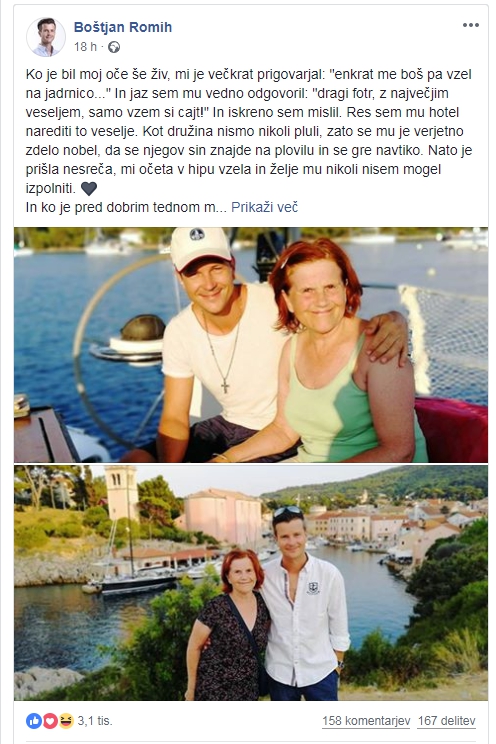Click the man in the white shirt in the lower photo

(x=304, y=605)
